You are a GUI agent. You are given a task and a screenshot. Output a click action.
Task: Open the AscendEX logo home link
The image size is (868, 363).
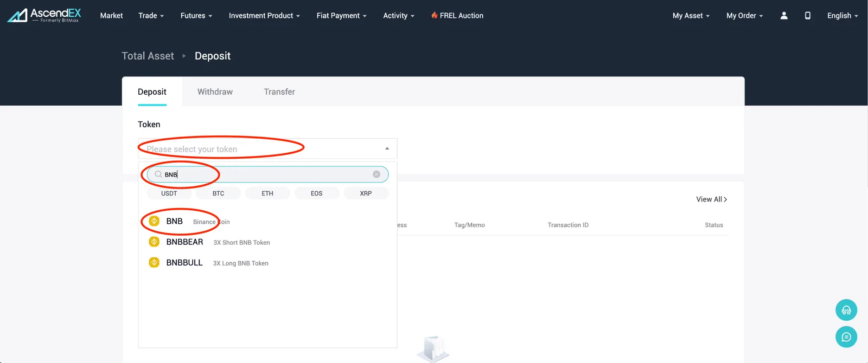tap(44, 15)
